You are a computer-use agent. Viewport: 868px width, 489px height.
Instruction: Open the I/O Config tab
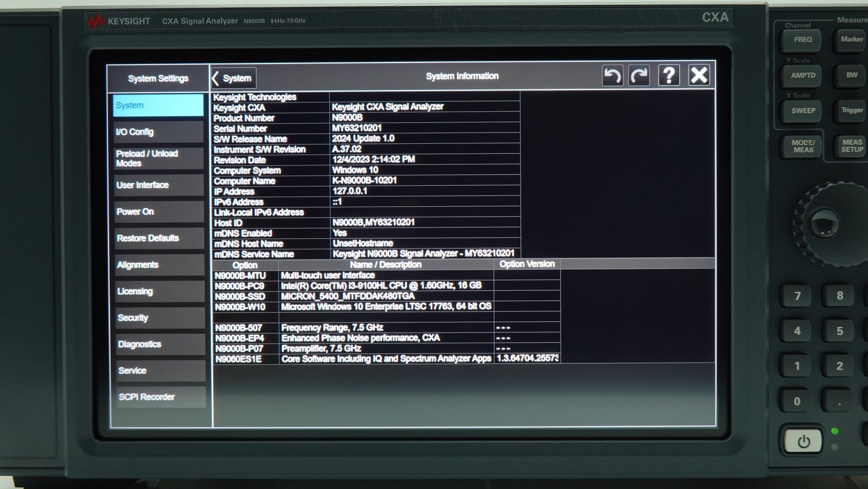point(158,132)
